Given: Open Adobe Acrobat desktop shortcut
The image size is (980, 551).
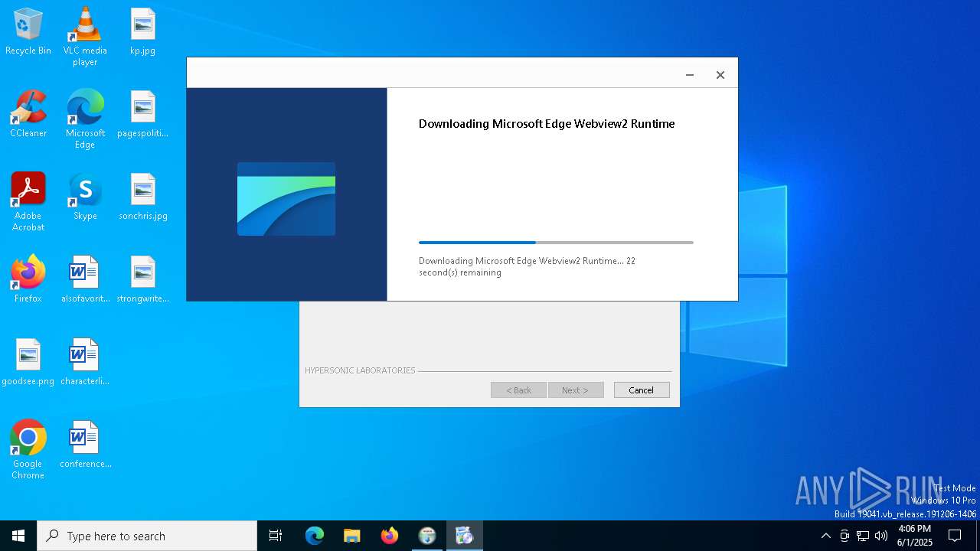Looking at the screenshot, I should tap(28, 202).
